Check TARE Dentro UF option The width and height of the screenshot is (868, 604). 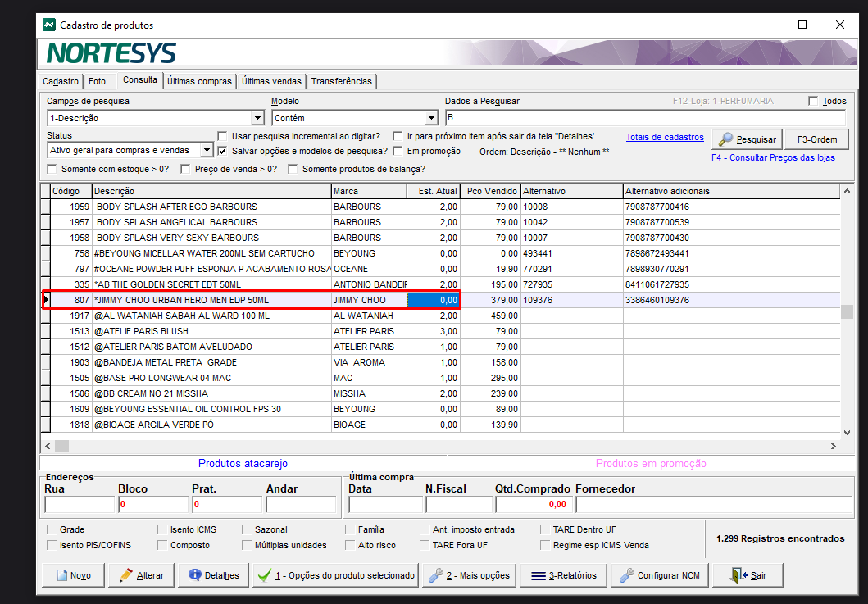point(545,529)
